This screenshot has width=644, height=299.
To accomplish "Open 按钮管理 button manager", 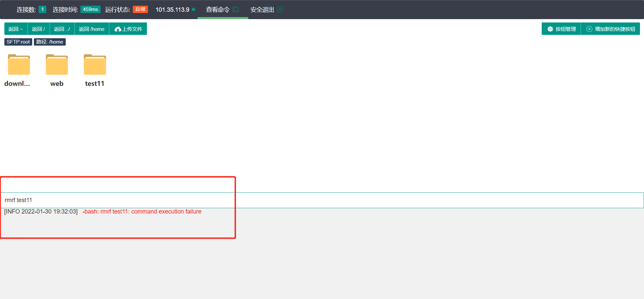I will click(561, 29).
